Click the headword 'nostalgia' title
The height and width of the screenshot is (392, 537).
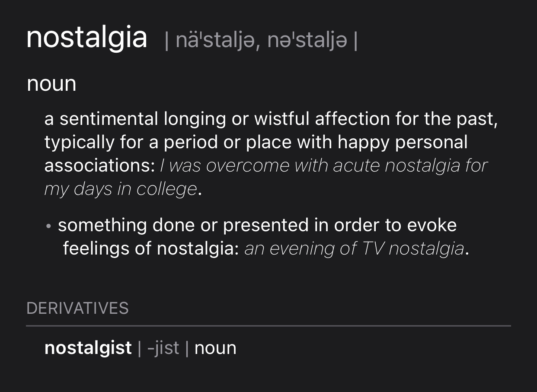[x=86, y=38]
